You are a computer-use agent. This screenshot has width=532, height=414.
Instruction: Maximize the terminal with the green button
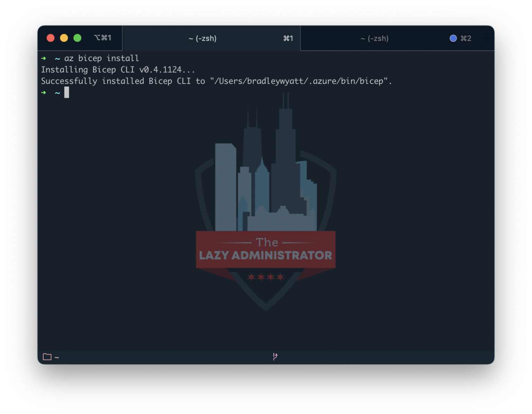click(78, 38)
